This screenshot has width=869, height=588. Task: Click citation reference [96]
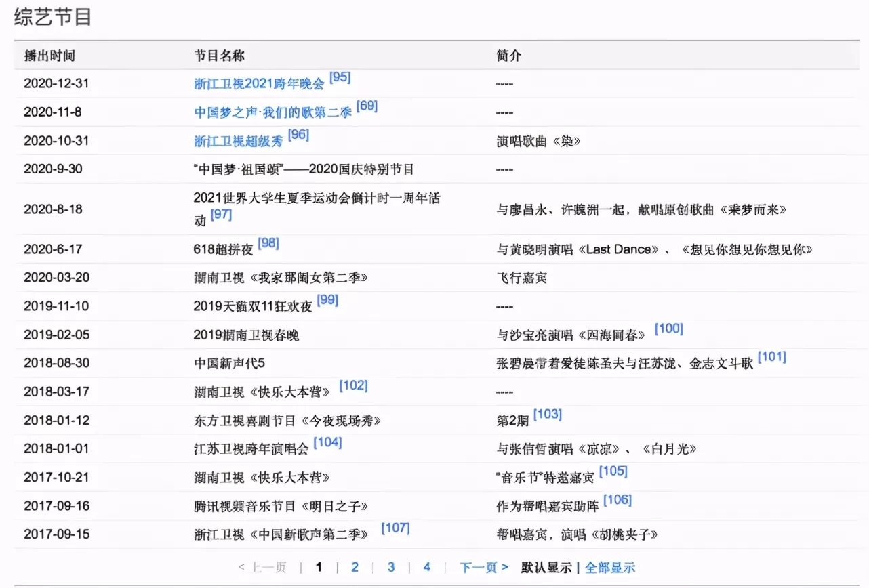299,135
